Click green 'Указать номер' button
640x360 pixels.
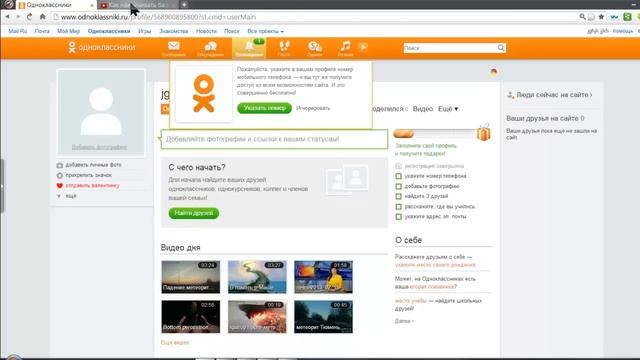pyautogui.click(x=264, y=108)
